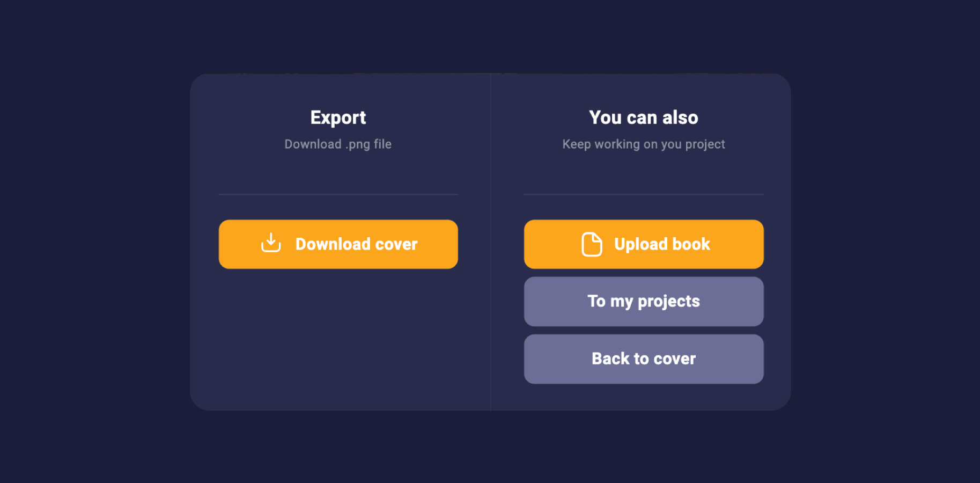The image size is (980, 483).
Task: Click the divider line under Export
Action: (x=338, y=194)
